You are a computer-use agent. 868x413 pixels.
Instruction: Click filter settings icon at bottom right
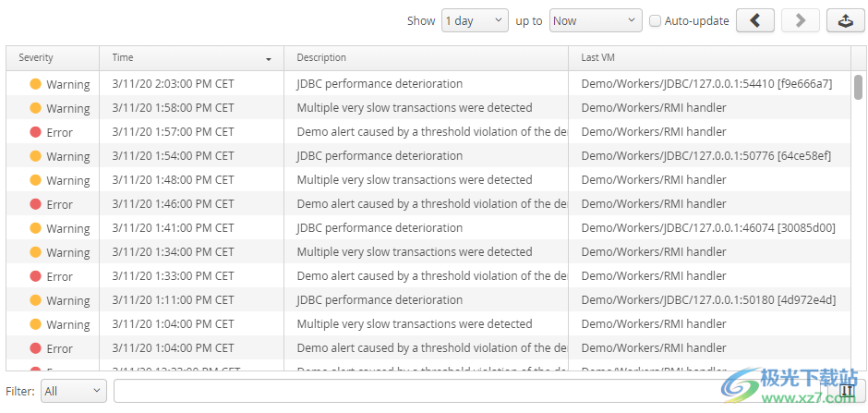pyautogui.click(x=847, y=391)
